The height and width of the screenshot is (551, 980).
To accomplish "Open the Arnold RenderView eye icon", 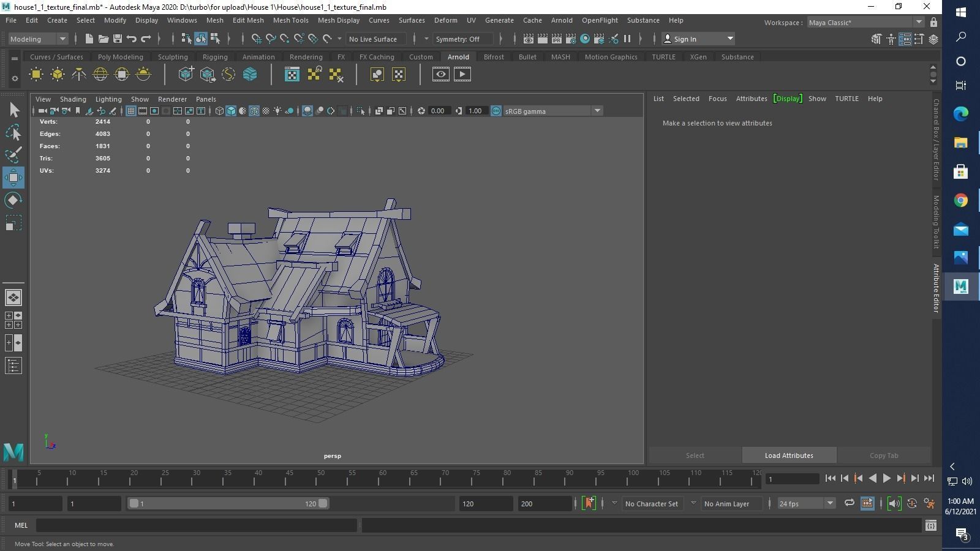I will click(x=441, y=75).
